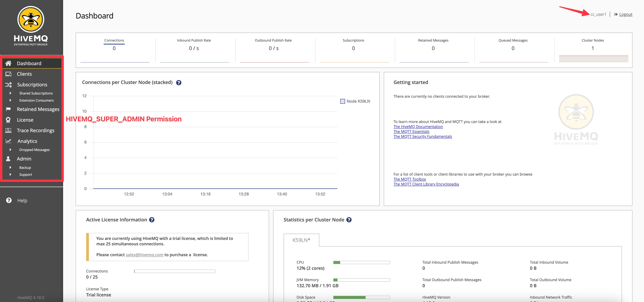Open The MQTT Client Library Encyclopedia link
644x302 pixels.
(x=426, y=184)
